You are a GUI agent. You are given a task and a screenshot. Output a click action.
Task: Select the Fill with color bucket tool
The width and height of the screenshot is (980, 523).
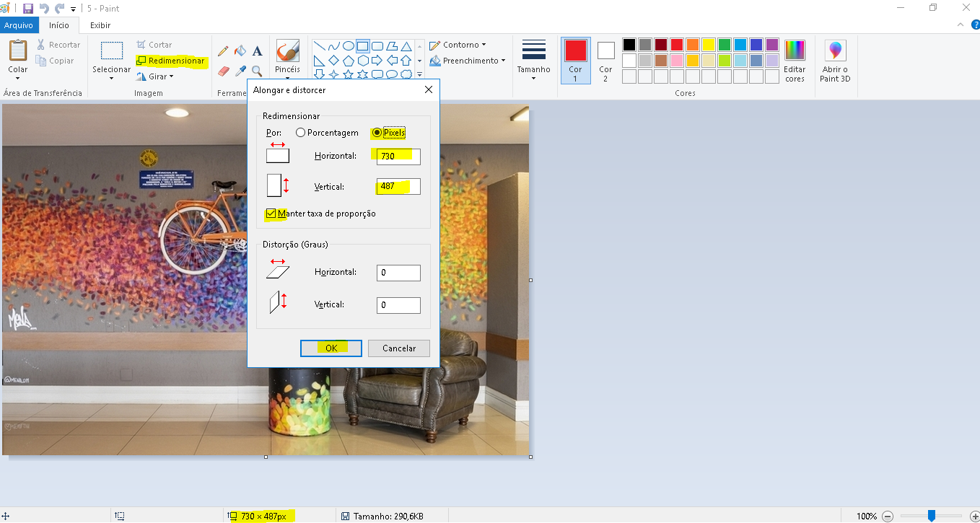240,50
